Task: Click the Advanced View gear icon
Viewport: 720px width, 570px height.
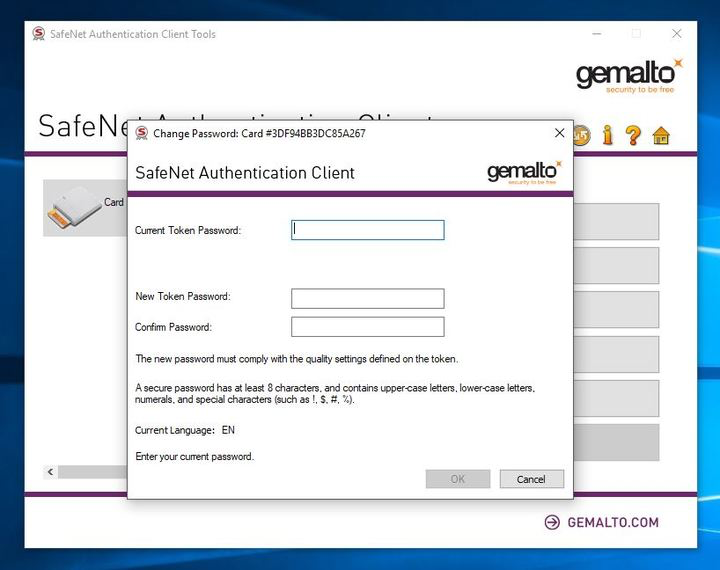Action: click(582, 135)
